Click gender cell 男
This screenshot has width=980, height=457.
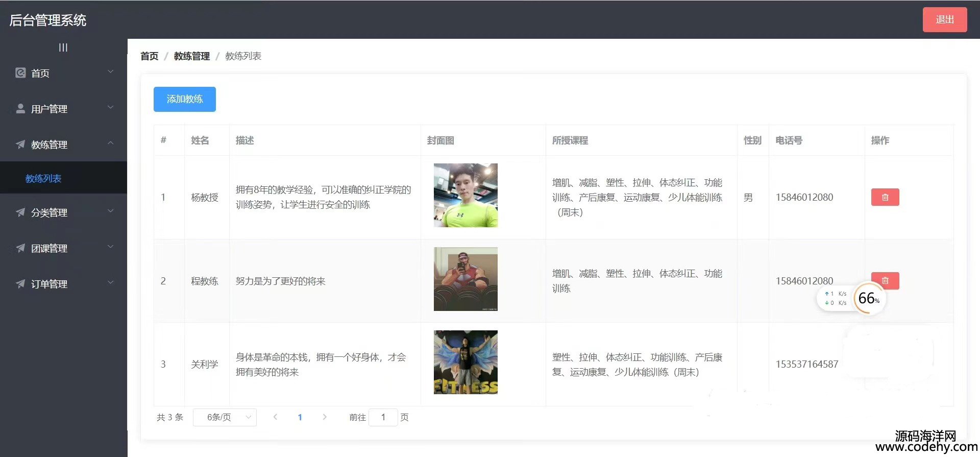pos(748,197)
